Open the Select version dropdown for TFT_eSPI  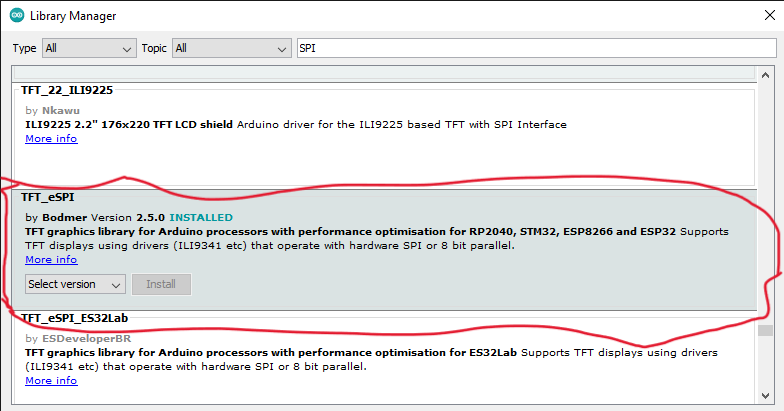pyautogui.click(x=75, y=284)
